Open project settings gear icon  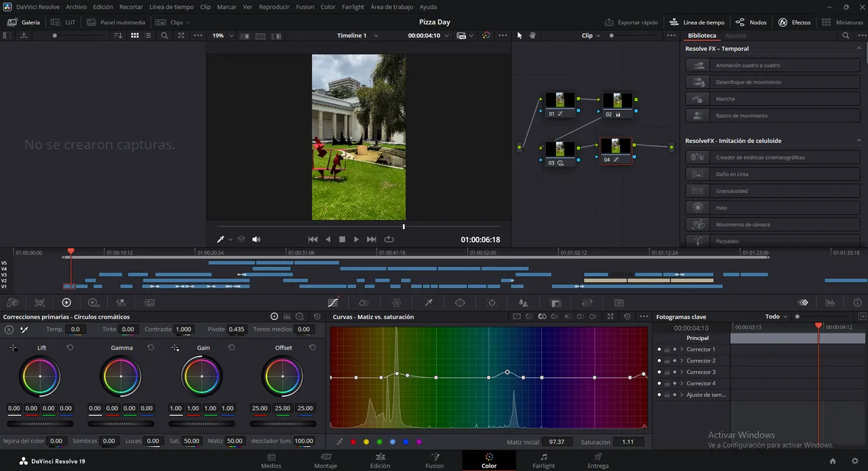click(x=854, y=461)
